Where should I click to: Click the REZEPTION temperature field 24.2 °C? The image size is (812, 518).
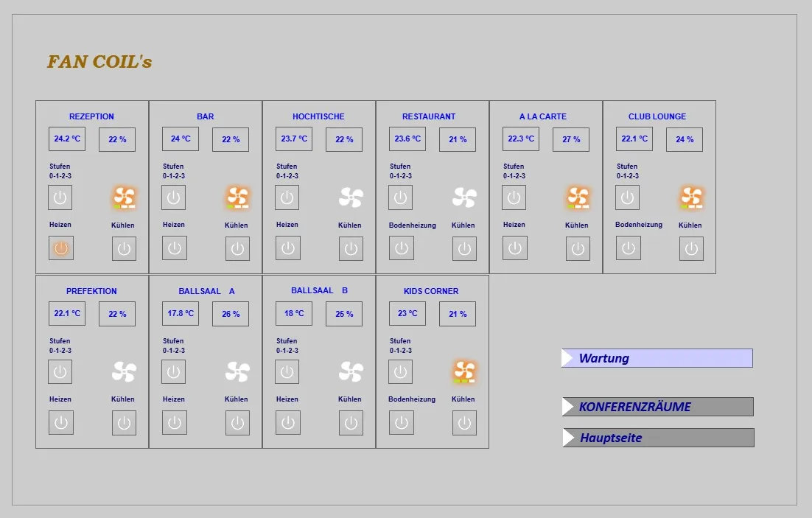point(67,139)
